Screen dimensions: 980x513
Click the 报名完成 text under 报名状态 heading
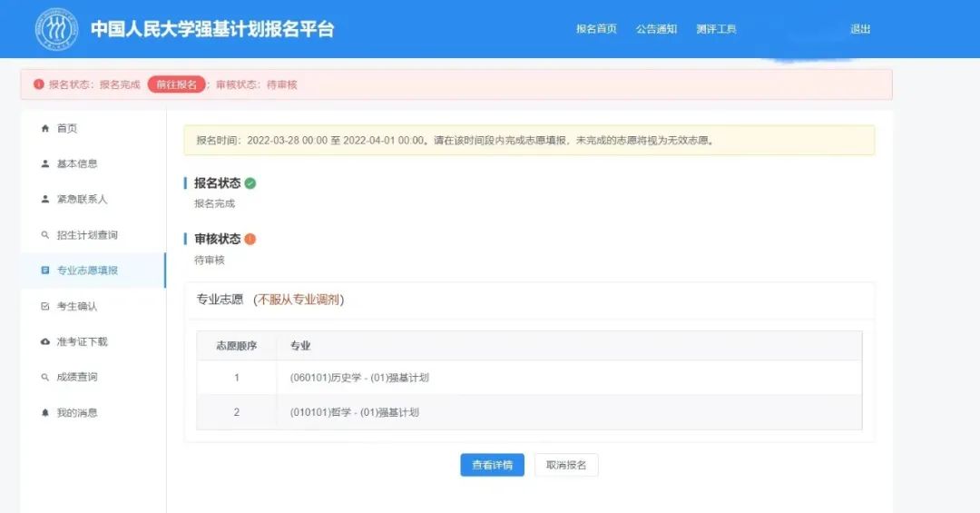[x=214, y=203]
